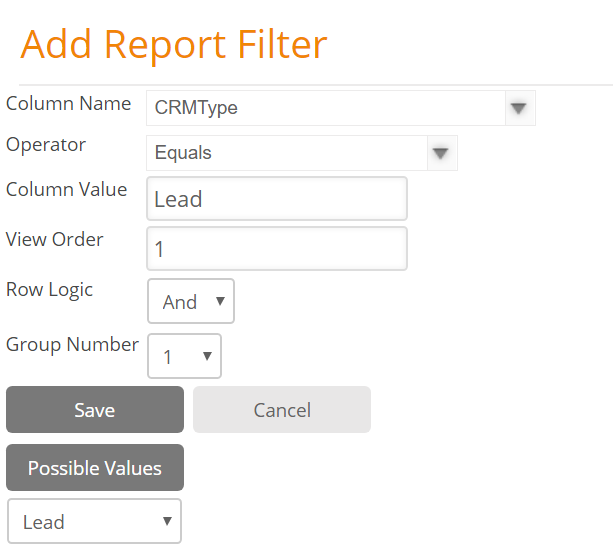Click the Operator label text
The height and width of the screenshot is (554, 613).
tap(46, 145)
